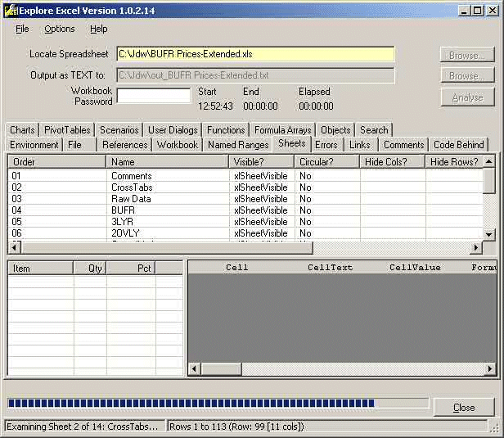Screen dimensions: 504x438
Task: Select the Raw Data sheet row
Action: point(245,199)
